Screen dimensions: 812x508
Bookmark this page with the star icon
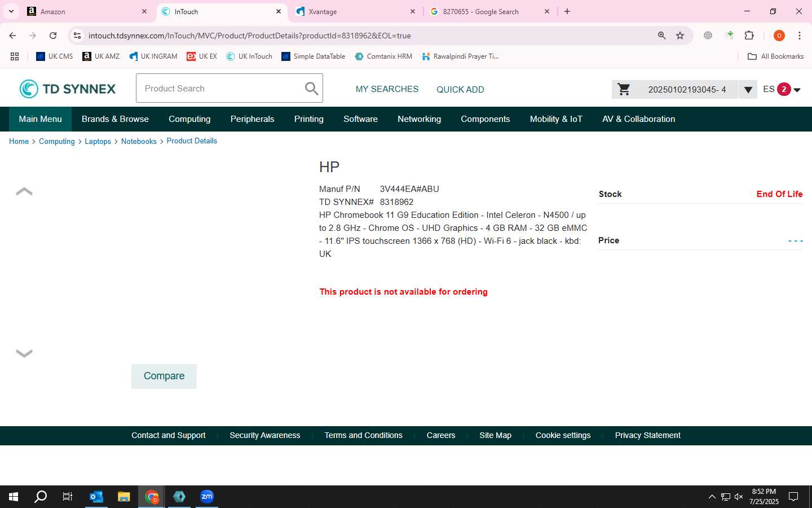click(680, 36)
